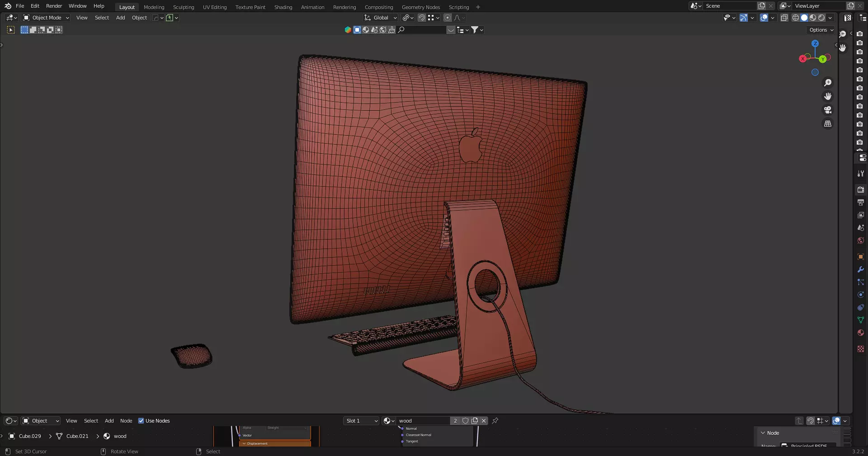This screenshot has height=456, width=868.
Task: Open the Render properties tab
Action: [x=861, y=190]
